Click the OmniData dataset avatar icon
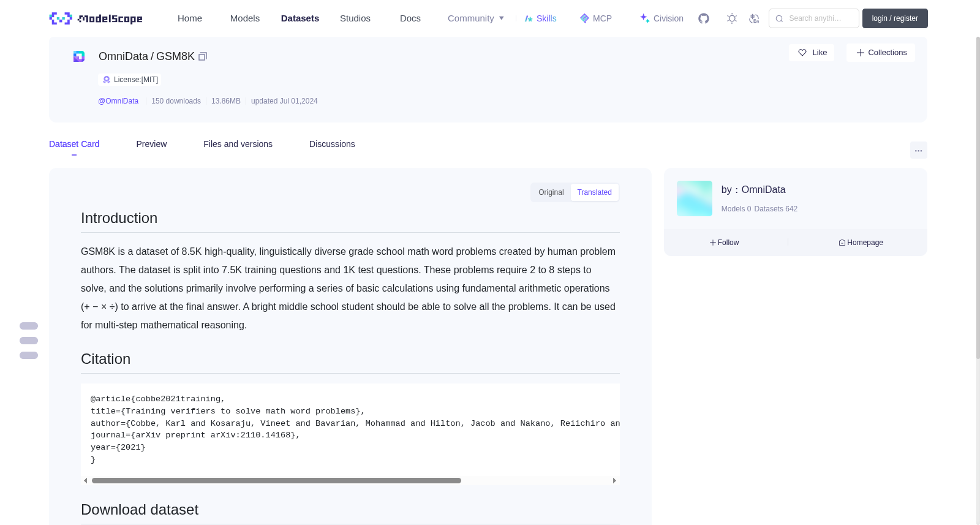The width and height of the screenshot is (980, 525). click(79, 56)
